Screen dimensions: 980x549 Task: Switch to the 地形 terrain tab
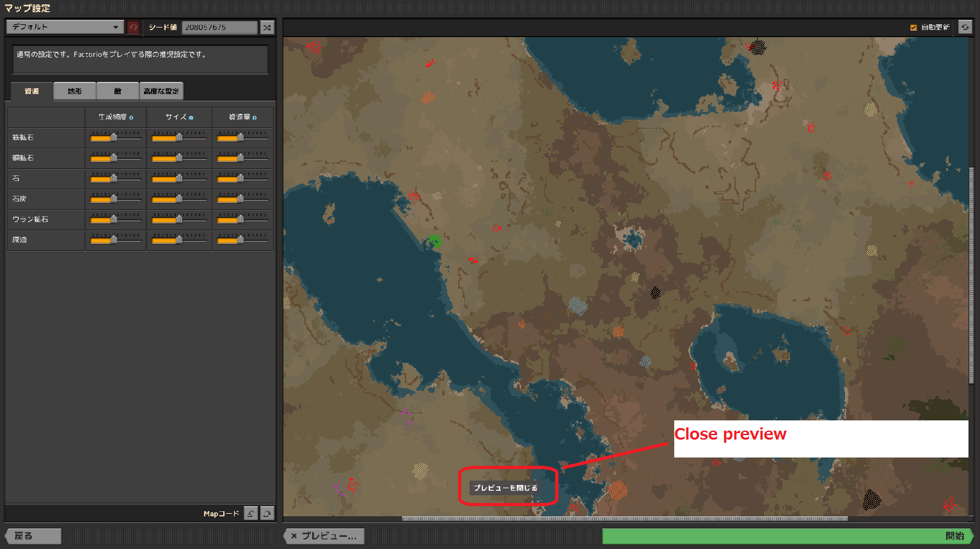pyautogui.click(x=75, y=91)
